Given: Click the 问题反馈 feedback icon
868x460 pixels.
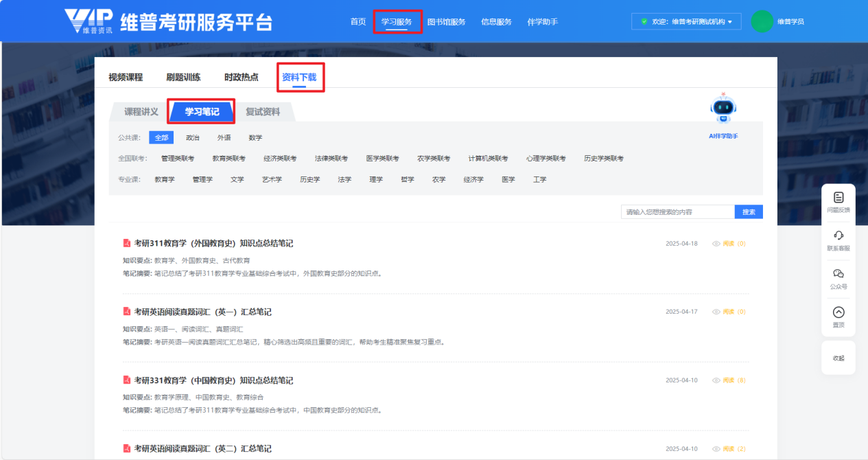Looking at the screenshot, I should pyautogui.click(x=838, y=198).
